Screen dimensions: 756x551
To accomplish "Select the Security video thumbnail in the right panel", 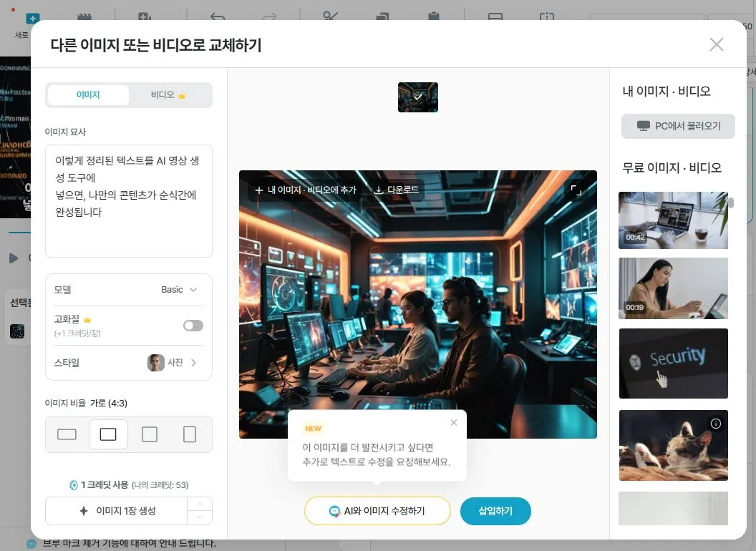I will click(x=673, y=363).
